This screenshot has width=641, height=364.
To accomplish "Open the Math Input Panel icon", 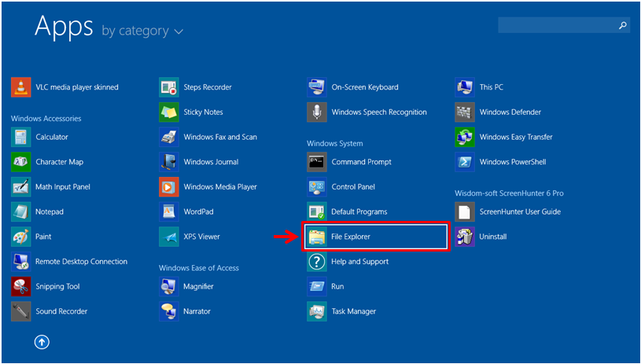I will 21,186.
